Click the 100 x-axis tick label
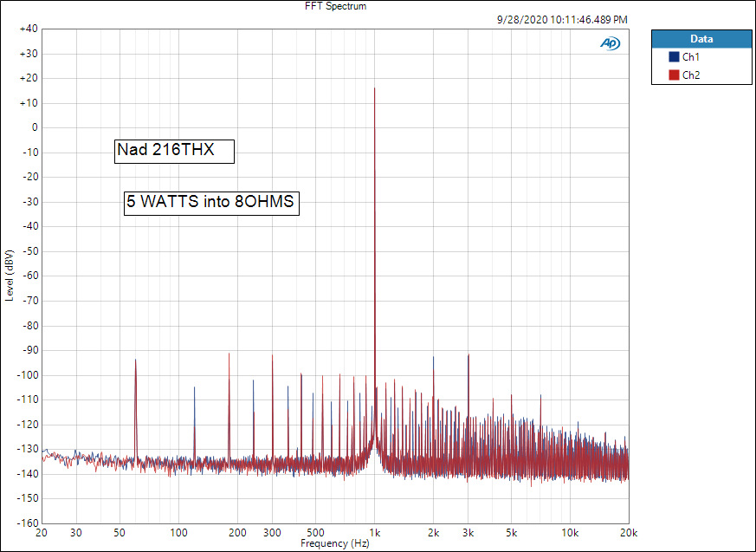 [x=179, y=533]
